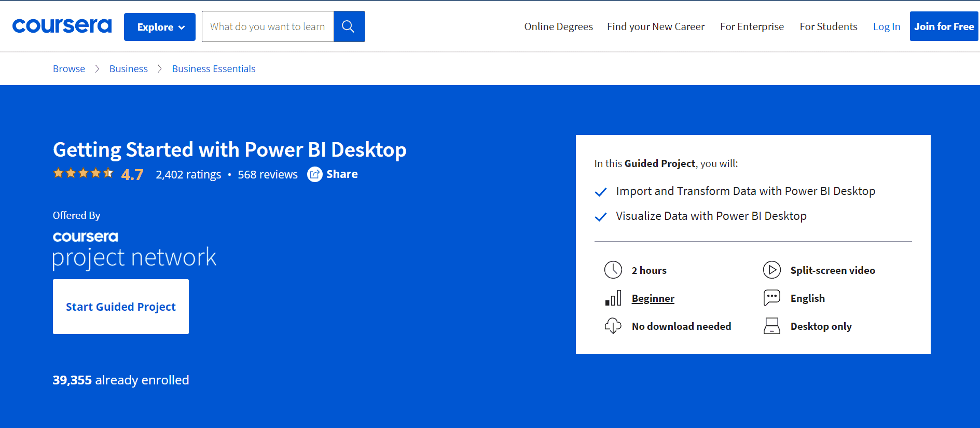980x428 pixels.
Task: Navigate to Business Essentials breadcrumb
Action: [x=214, y=69]
